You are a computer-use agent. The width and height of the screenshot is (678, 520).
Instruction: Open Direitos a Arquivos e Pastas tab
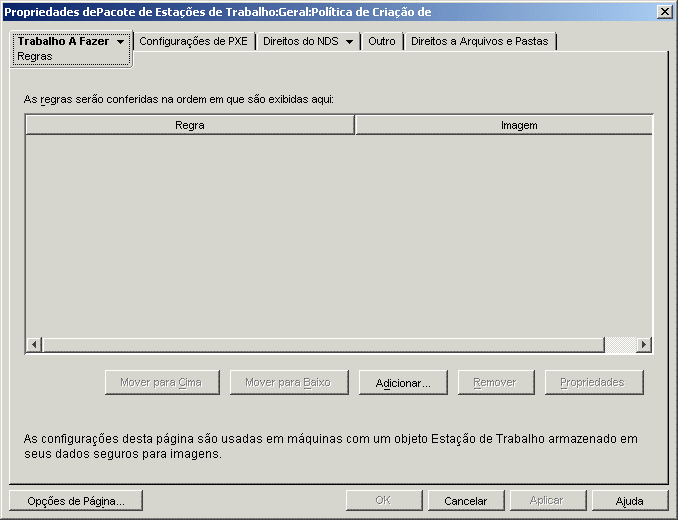click(480, 41)
